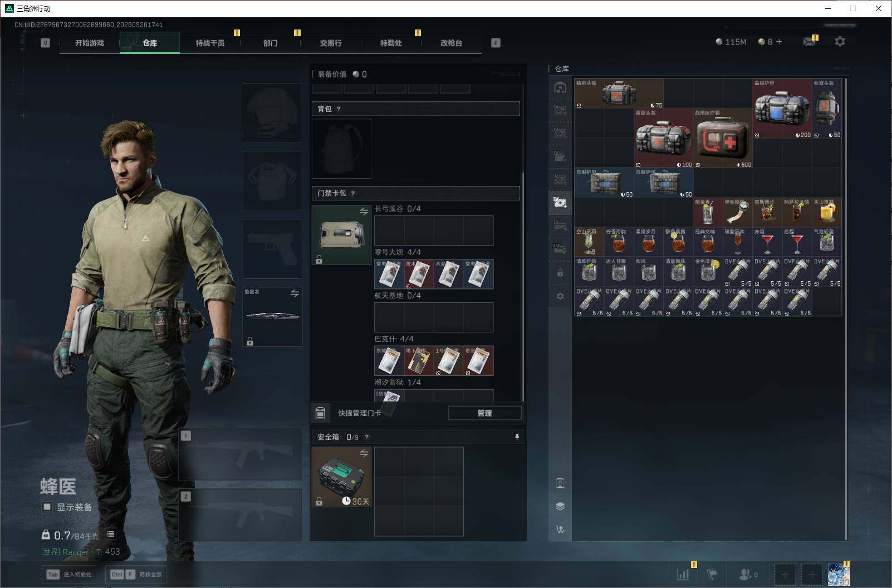Click the player avatar in bottom corner

[x=839, y=574]
